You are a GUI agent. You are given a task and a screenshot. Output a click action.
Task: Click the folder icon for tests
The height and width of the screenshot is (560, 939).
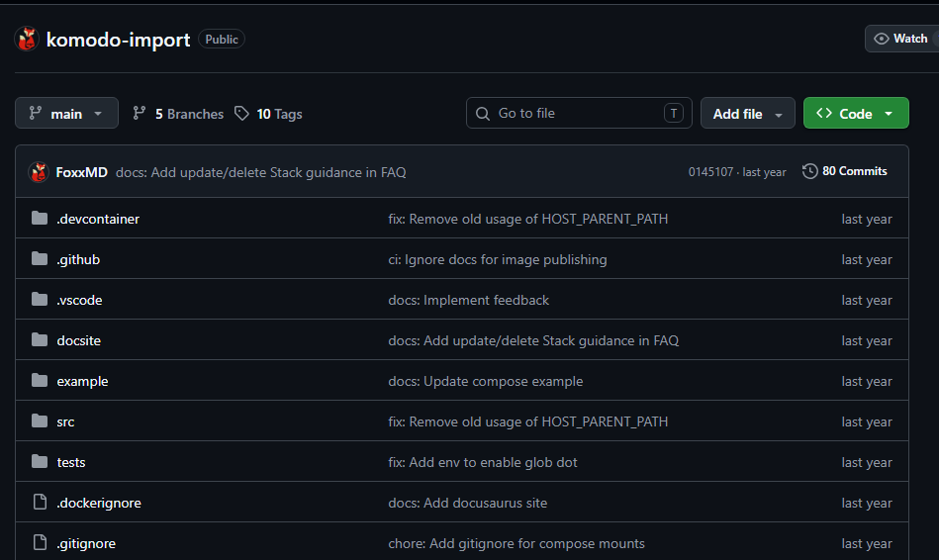(40, 461)
